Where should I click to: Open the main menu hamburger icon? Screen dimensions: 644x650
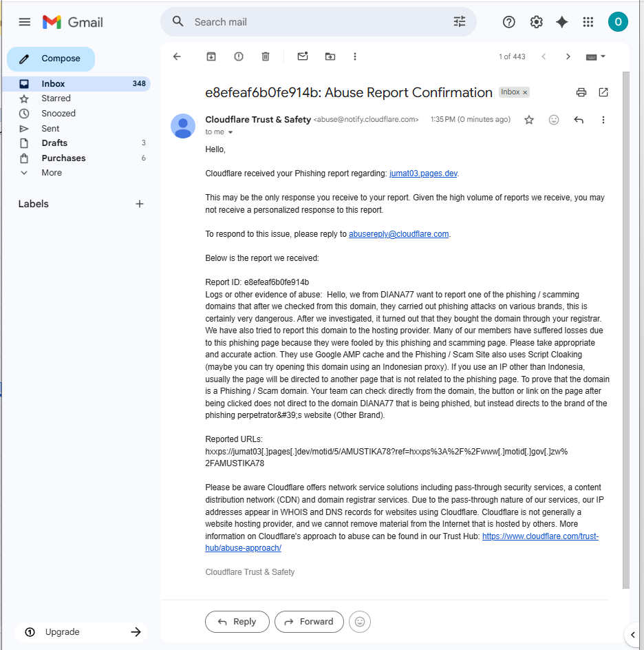point(25,22)
